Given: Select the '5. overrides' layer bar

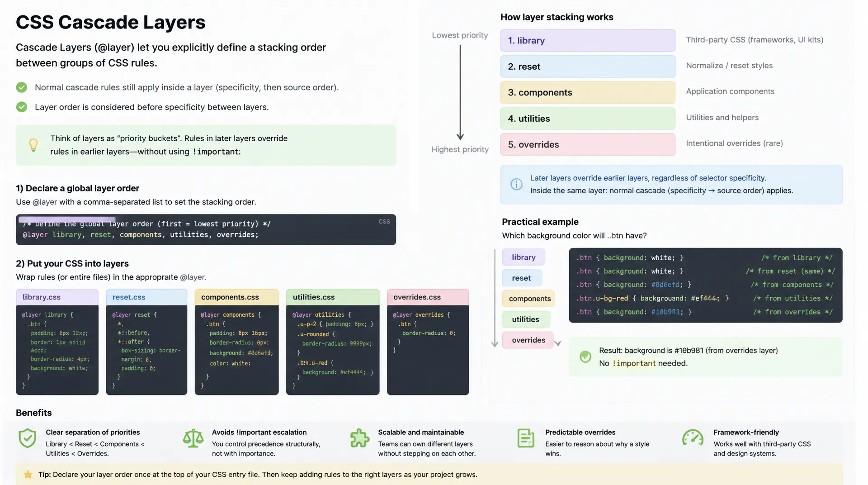Looking at the screenshot, I should pyautogui.click(x=588, y=144).
